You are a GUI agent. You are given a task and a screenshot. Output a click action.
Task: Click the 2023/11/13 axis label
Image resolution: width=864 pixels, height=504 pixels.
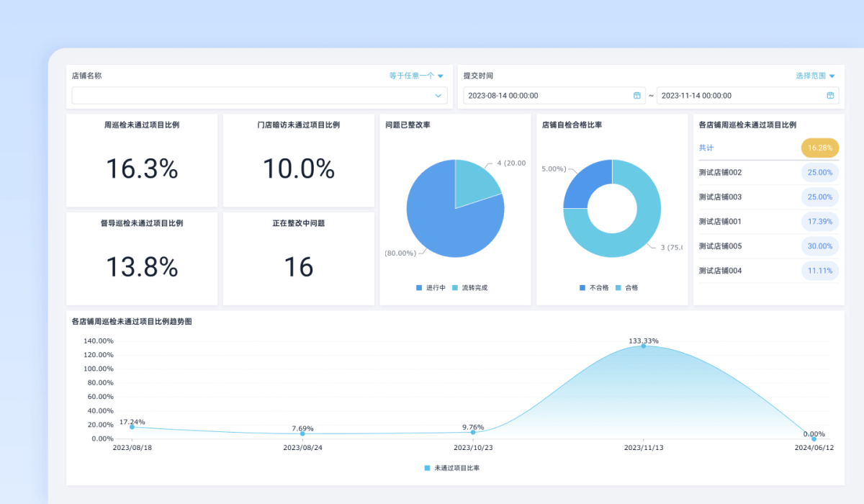point(644,448)
